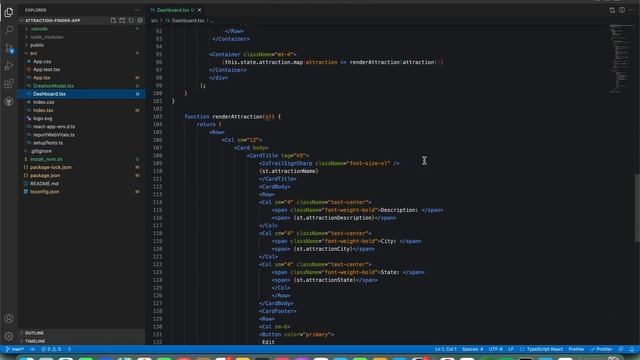The height and width of the screenshot is (360, 640).
Task: Open Explorer views and more actions menu
Action: pyautogui.click(x=136, y=10)
